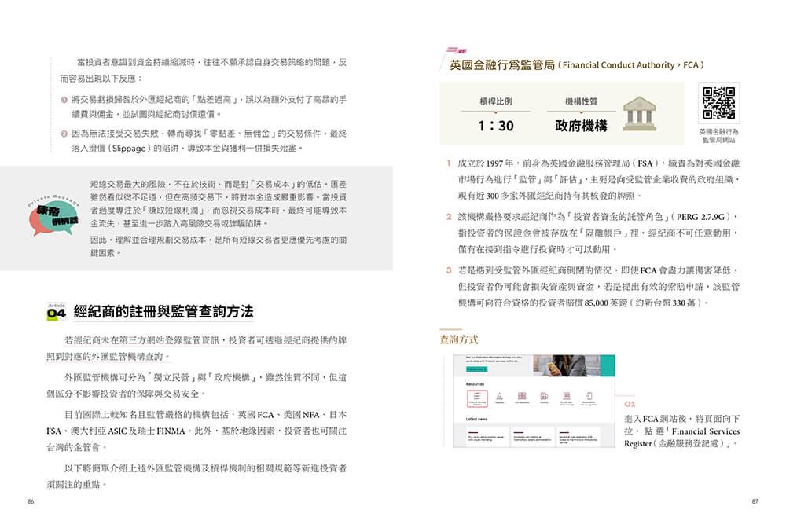The height and width of the screenshot is (532, 786).
Task: Click the paragraph starting 目前國際上較知名
Action: [196, 431]
